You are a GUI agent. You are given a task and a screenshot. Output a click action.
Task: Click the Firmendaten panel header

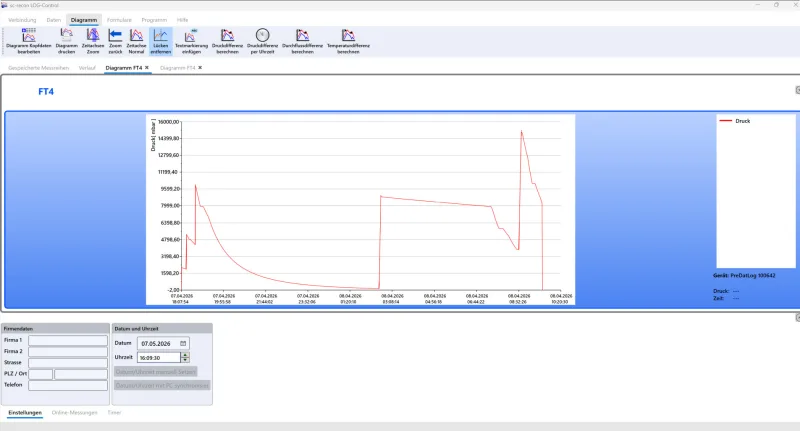[x=56, y=328]
